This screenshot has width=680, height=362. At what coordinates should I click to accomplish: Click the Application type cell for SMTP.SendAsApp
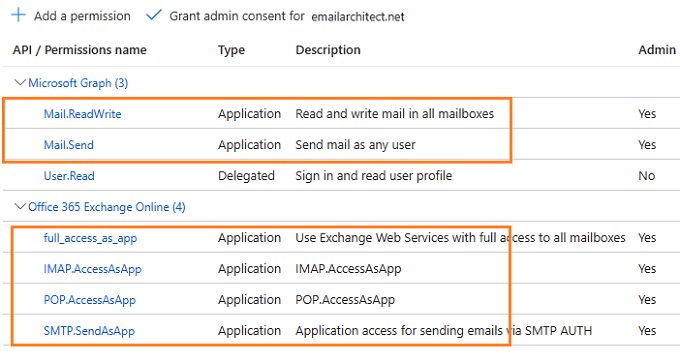(249, 331)
